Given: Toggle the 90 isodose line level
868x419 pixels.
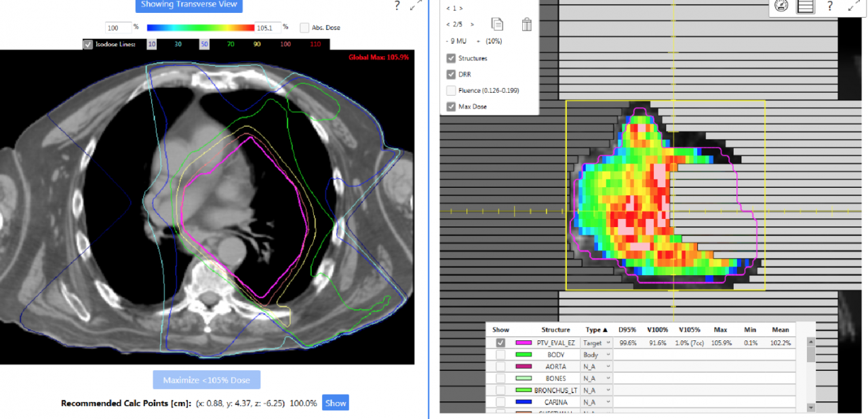Looking at the screenshot, I should tap(257, 44).
